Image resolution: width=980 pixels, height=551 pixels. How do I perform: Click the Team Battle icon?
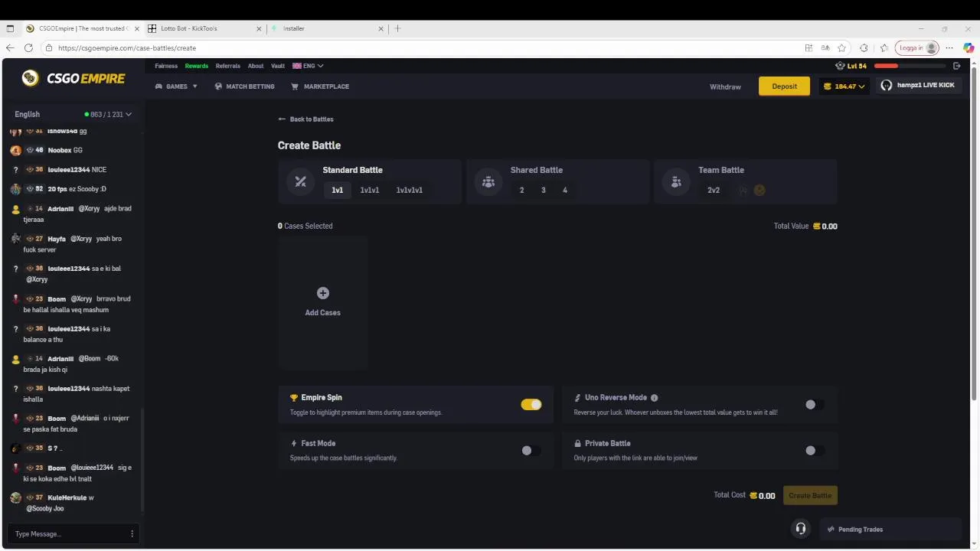click(x=676, y=182)
